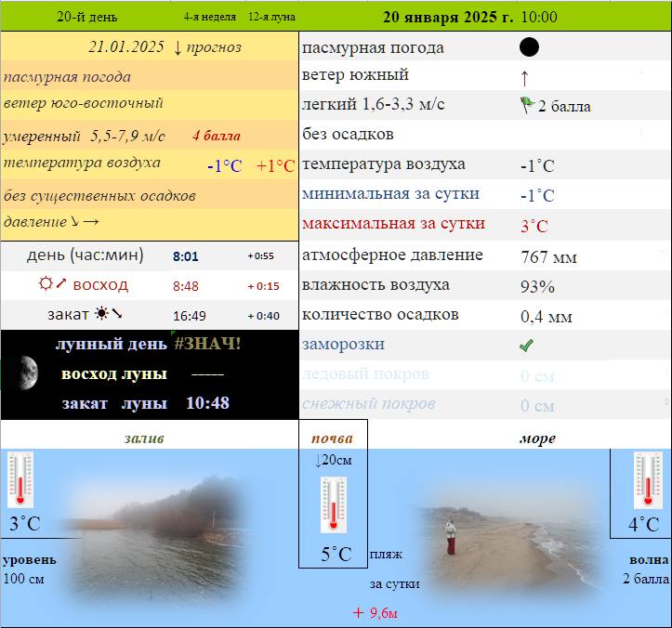Select the moonset time '10:48'
Viewport: 672px width, 628px height.
[208, 403]
